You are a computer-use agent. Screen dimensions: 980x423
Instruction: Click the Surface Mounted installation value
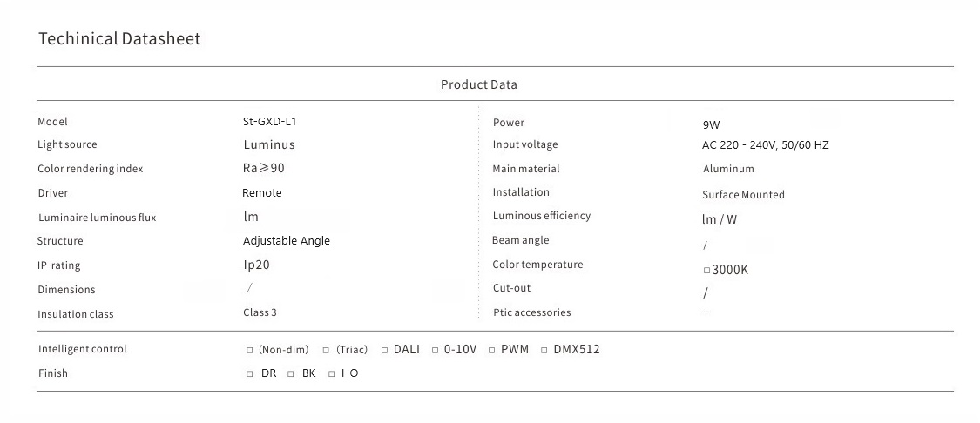(x=743, y=195)
